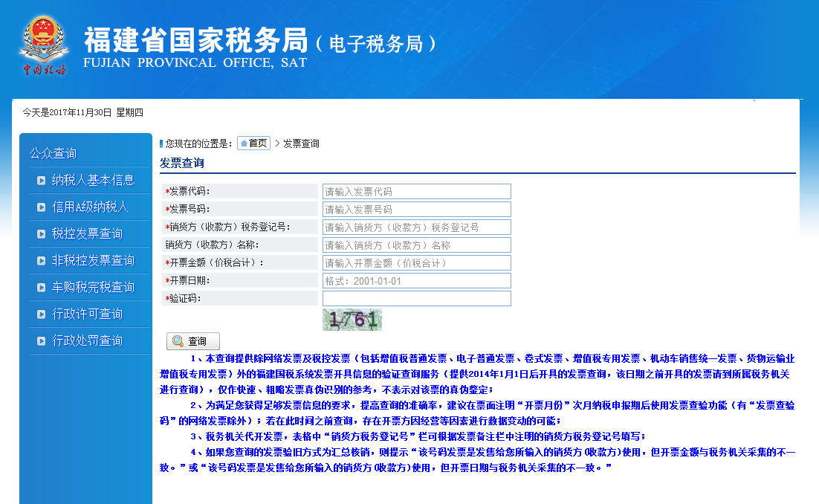Viewport: 819px width, 504px height.
Task: Click the arrow icon beside 行政许可查询
Action: coord(42,314)
